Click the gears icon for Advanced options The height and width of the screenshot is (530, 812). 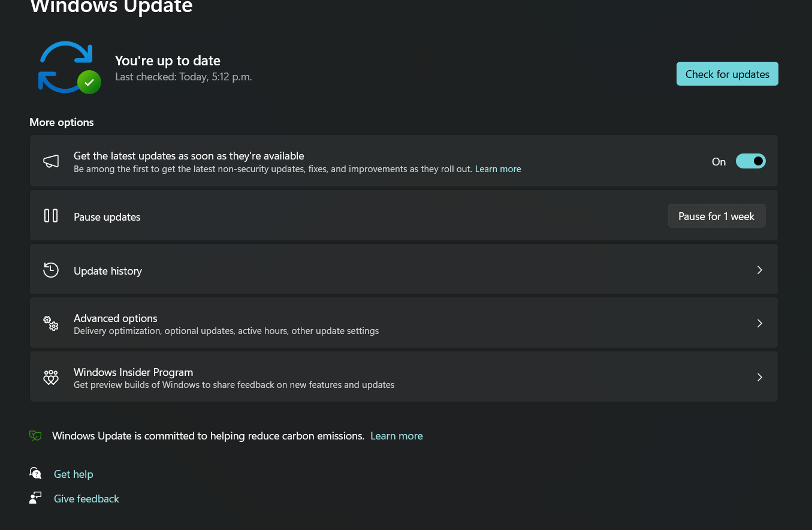(x=51, y=323)
